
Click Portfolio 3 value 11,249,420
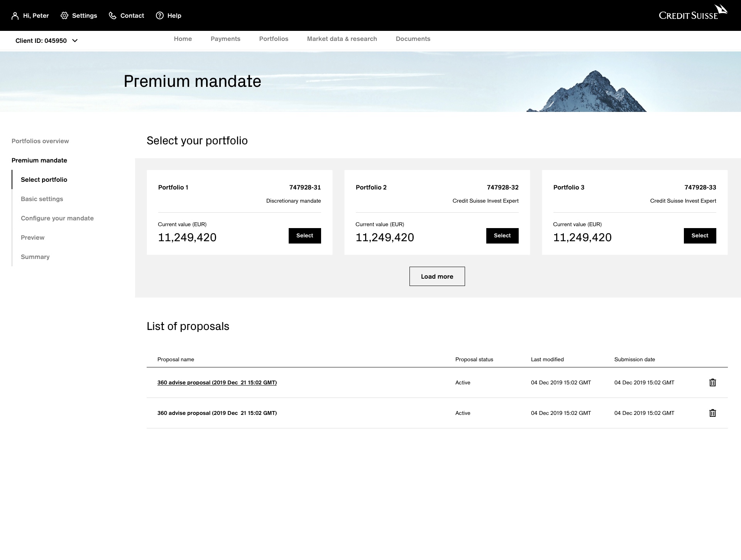coord(582,237)
